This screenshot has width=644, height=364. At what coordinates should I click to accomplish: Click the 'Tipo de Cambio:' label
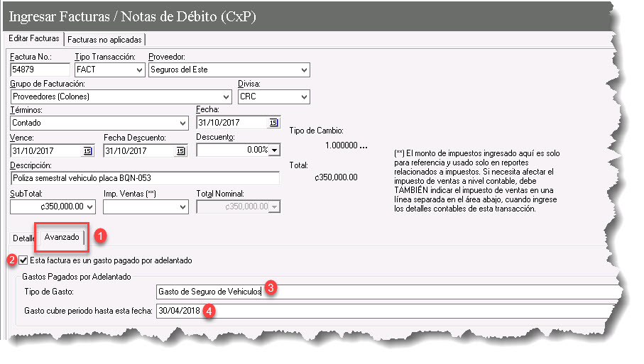pos(316,131)
